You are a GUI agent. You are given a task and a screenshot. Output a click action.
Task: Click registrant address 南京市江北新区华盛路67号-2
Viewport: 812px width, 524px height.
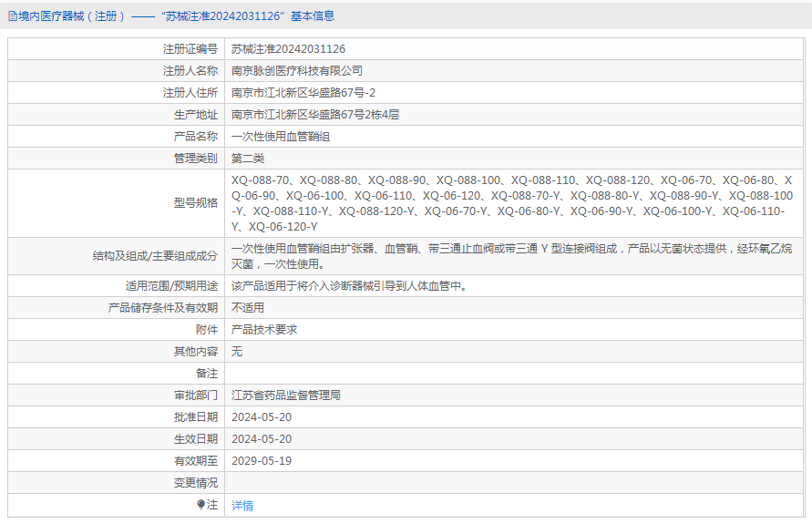coord(303,93)
